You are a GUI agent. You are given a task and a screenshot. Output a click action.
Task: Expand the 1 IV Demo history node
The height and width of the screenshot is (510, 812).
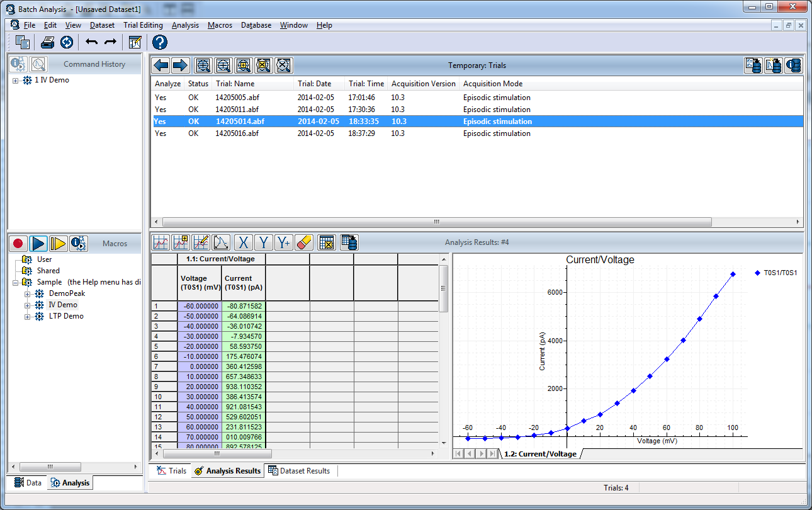(x=16, y=81)
